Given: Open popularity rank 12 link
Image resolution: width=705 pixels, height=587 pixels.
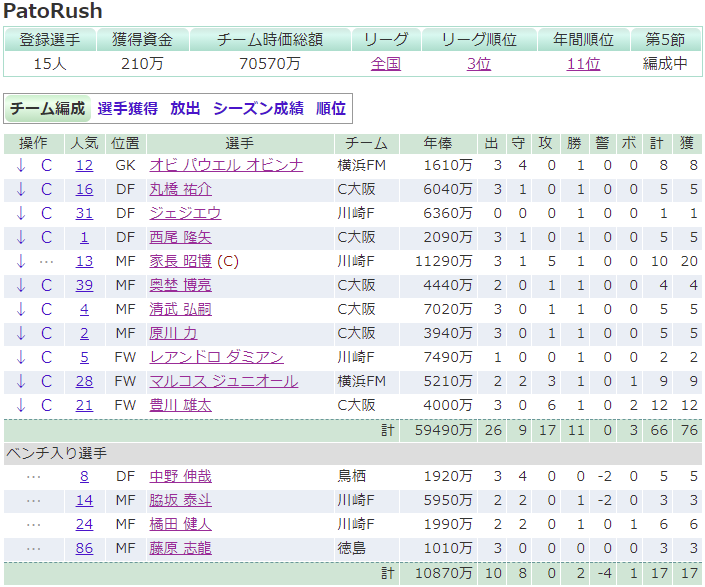Looking at the screenshot, I should 84,165.
